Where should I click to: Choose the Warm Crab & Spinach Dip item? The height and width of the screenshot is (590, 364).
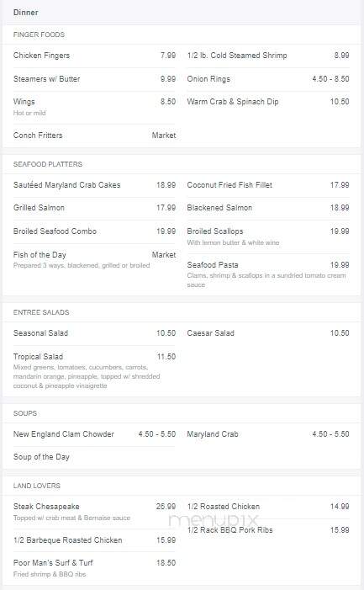click(x=268, y=102)
